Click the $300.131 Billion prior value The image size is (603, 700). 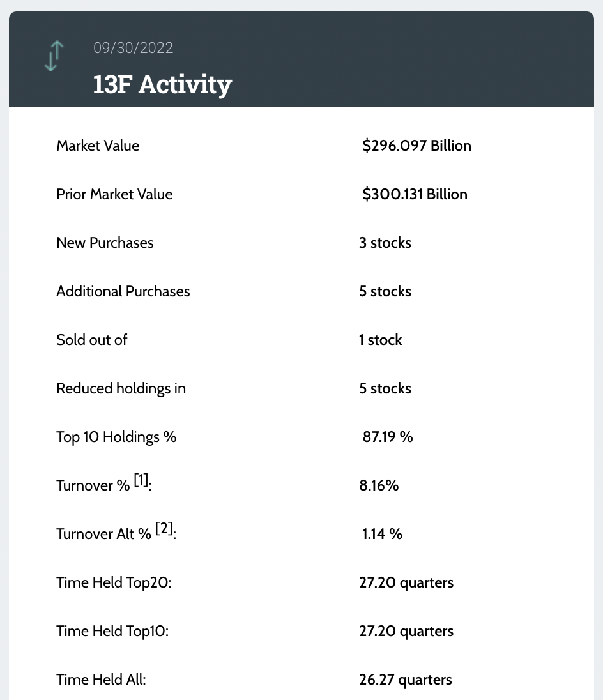(415, 194)
